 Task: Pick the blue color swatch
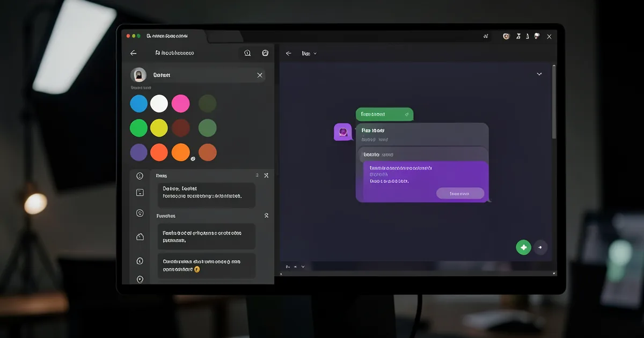(139, 104)
